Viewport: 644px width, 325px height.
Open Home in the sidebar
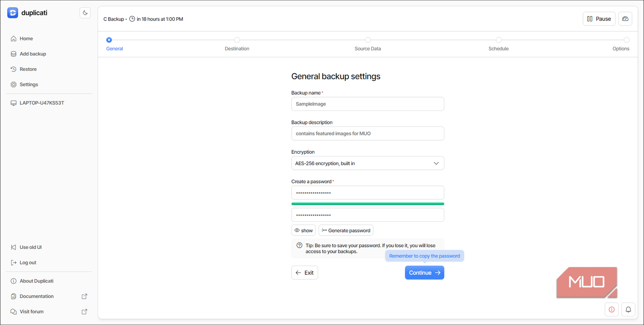pos(26,39)
